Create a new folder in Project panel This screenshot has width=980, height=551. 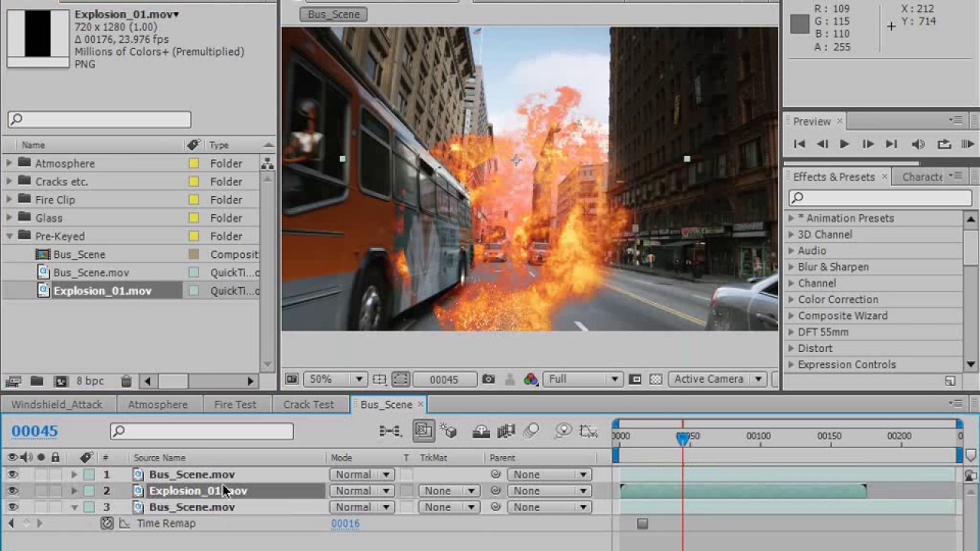pos(37,381)
